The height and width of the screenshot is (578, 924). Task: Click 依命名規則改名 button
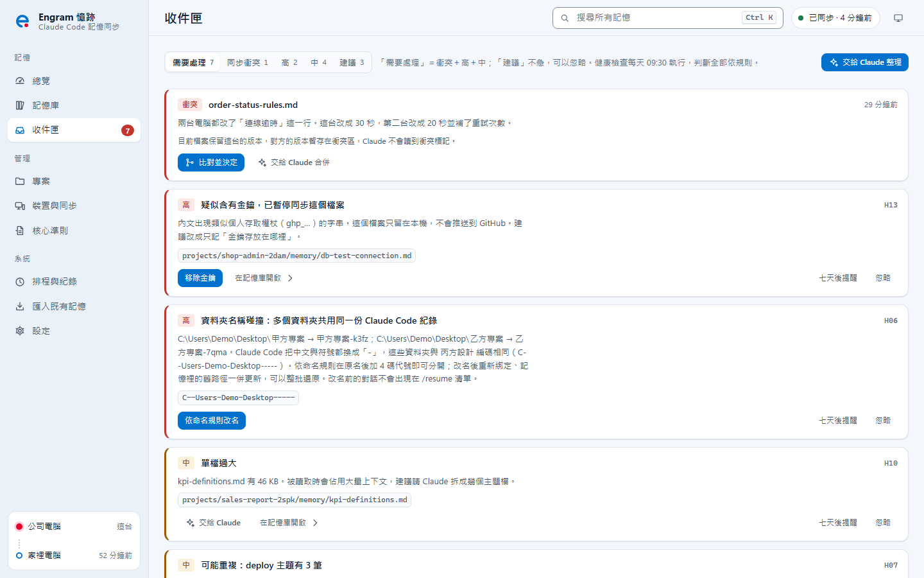[212, 421]
